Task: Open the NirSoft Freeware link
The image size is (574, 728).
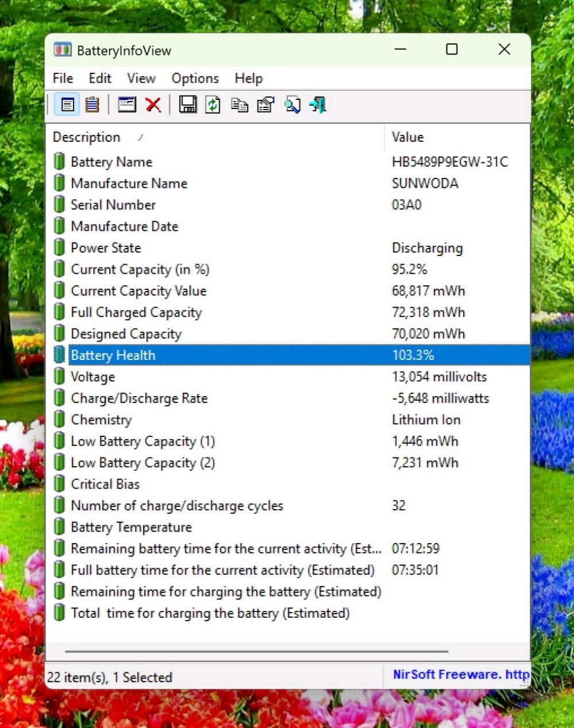Action: [460, 675]
